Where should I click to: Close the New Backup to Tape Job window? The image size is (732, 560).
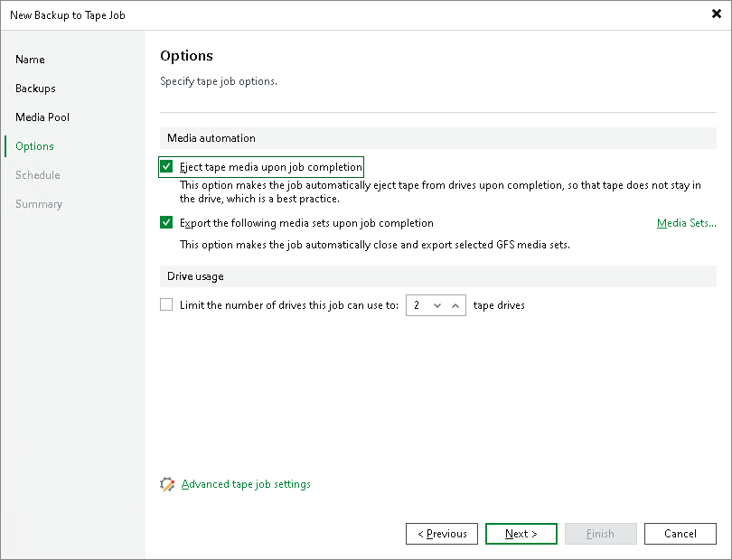pyautogui.click(x=716, y=14)
